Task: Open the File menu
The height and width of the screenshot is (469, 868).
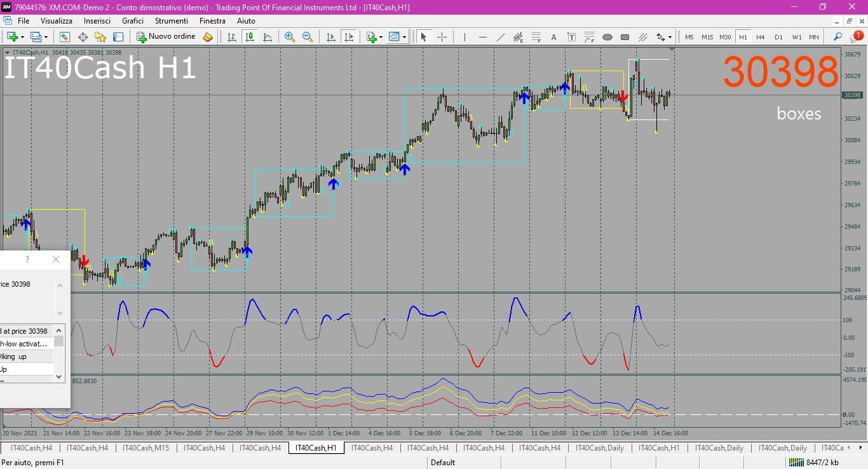Action: (x=24, y=21)
